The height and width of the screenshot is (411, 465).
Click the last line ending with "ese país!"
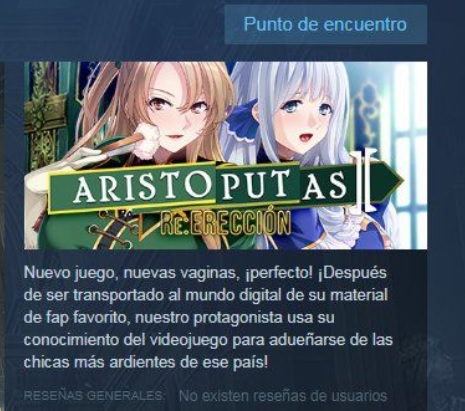(146, 362)
